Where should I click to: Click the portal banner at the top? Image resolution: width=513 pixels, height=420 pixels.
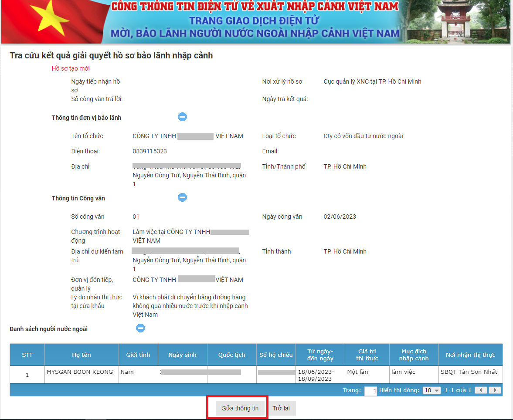click(256, 22)
